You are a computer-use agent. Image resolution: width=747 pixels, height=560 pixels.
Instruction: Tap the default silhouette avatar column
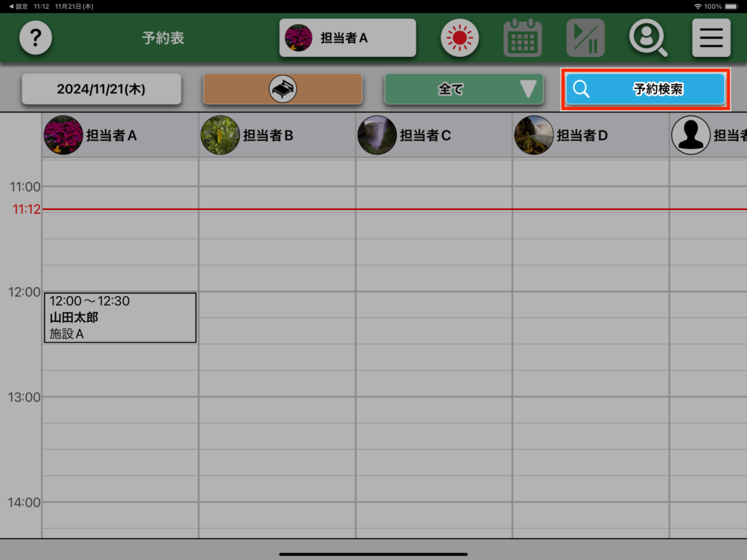coord(690,135)
